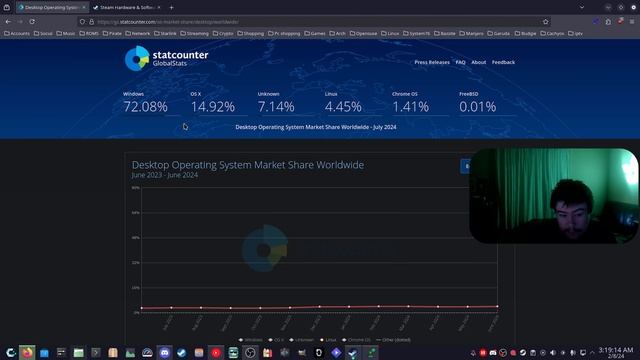Open OBS Studio from the taskbar

(x=250, y=353)
